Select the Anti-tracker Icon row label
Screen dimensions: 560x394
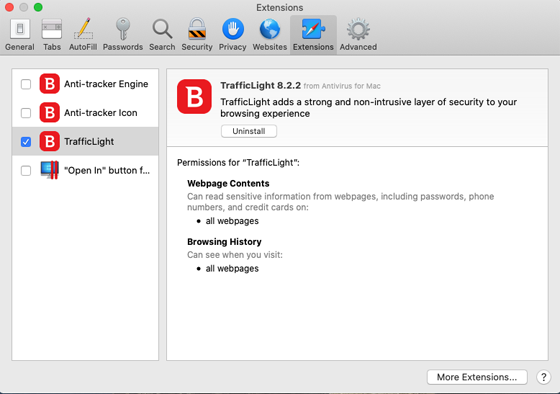[101, 113]
